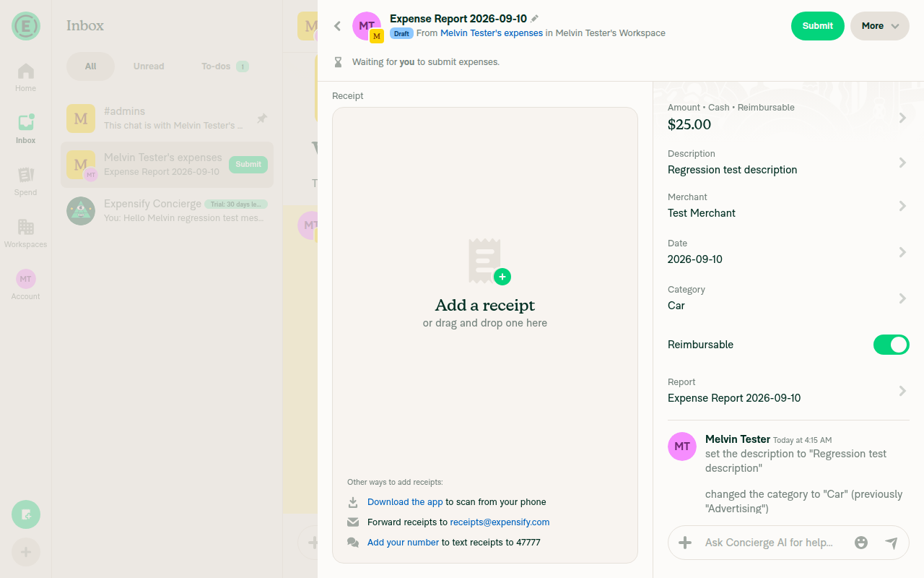The height and width of the screenshot is (578, 924).
Task: Open Melvin Tester's expenses link in header
Action: point(492,33)
